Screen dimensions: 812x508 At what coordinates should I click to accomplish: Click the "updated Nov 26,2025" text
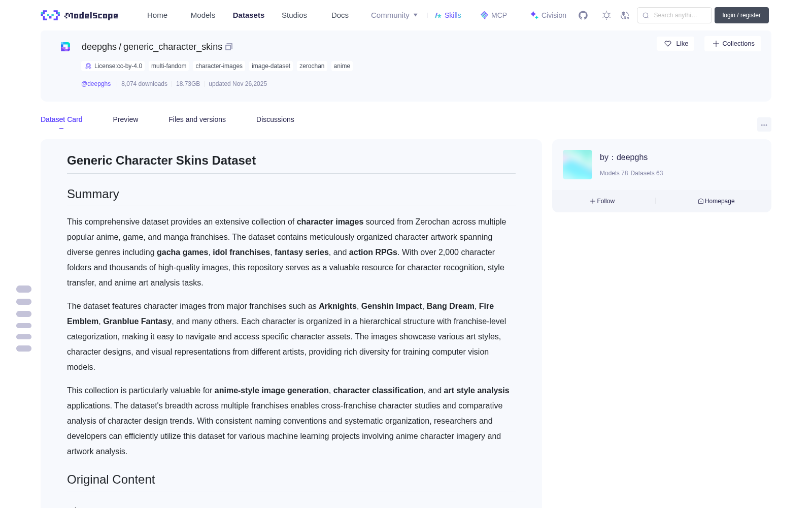pyautogui.click(x=238, y=84)
